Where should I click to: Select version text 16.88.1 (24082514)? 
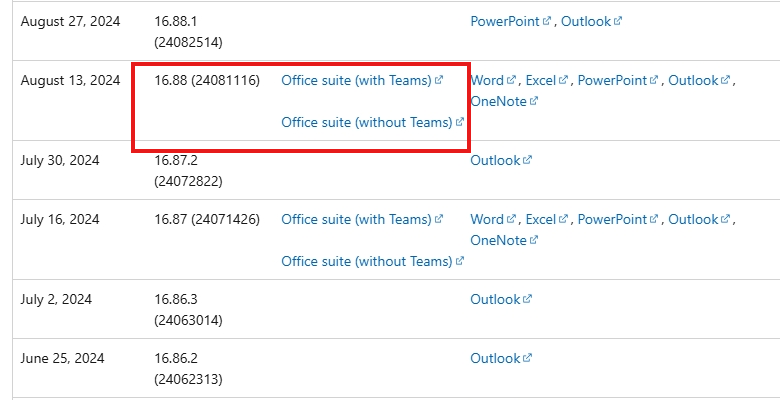pyautogui.click(x=189, y=32)
